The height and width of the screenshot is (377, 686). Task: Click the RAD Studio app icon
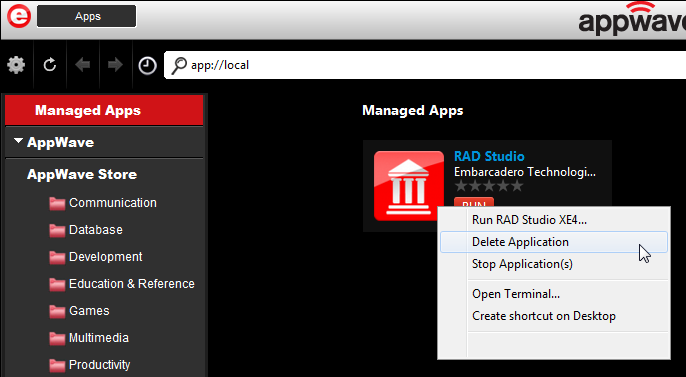[409, 186]
